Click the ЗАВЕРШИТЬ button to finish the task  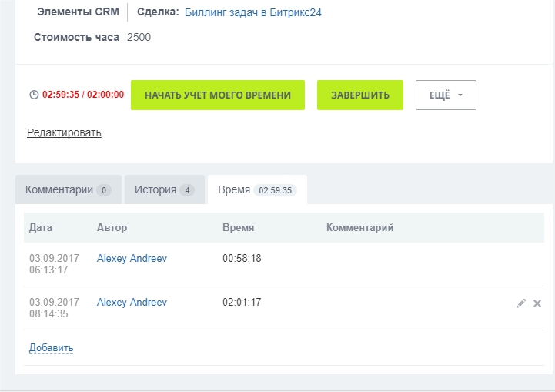(360, 95)
